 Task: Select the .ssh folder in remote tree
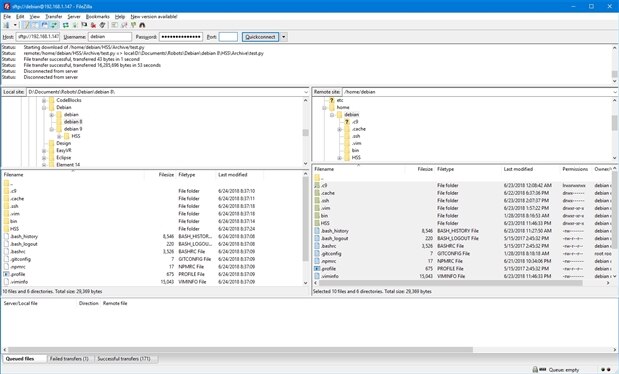tap(356, 136)
